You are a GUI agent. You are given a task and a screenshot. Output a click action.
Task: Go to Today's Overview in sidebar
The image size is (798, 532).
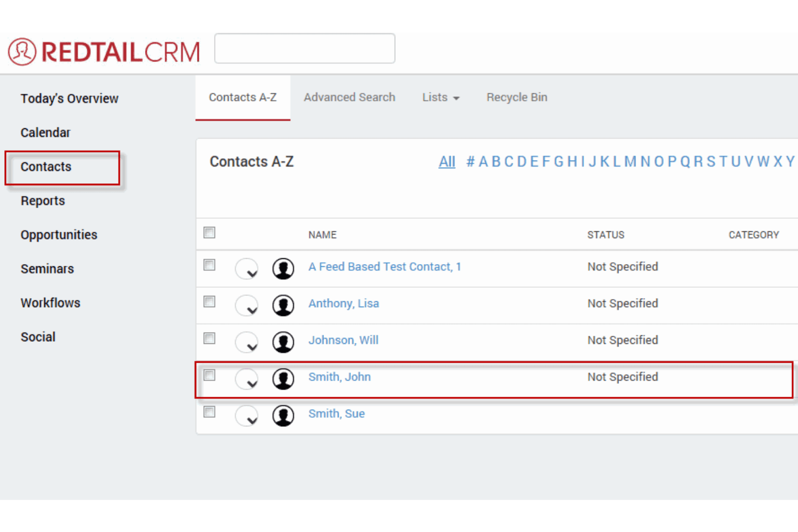[x=70, y=99]
